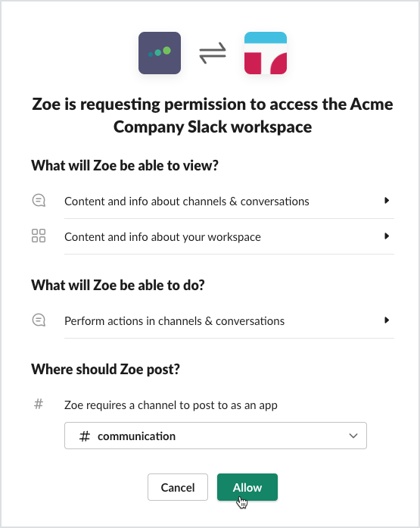Viewport: 420px width, 528px height.
Task: Click the Acme Company workspace logo
Action: [x=266, y=53]
